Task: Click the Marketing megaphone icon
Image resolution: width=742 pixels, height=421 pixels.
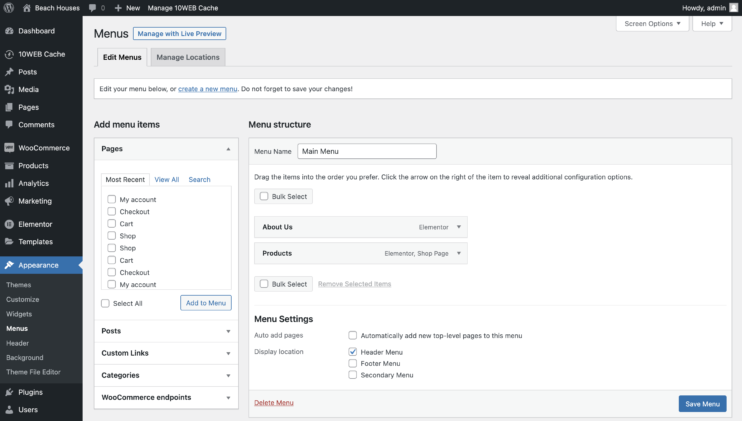Action: coord(9,201)
